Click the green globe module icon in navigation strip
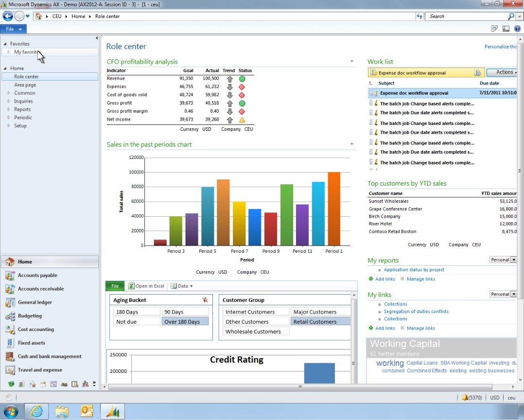Screen dimensions: 524x420 [11, 384]
